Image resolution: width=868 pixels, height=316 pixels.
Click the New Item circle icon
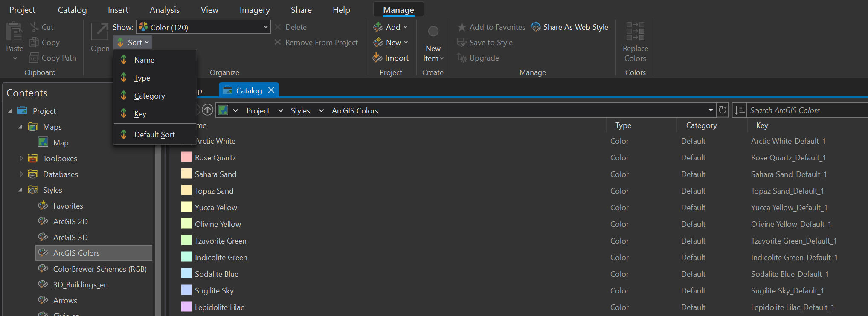[433, 31]
